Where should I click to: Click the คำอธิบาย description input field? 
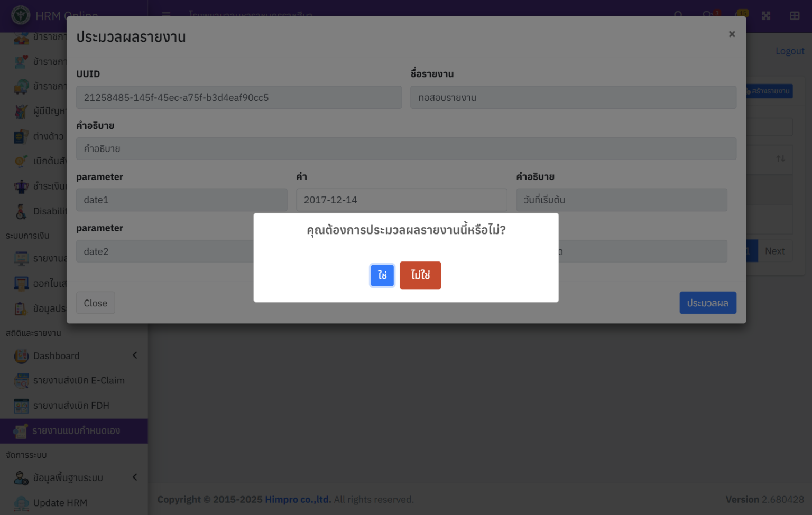click(405, 149)
